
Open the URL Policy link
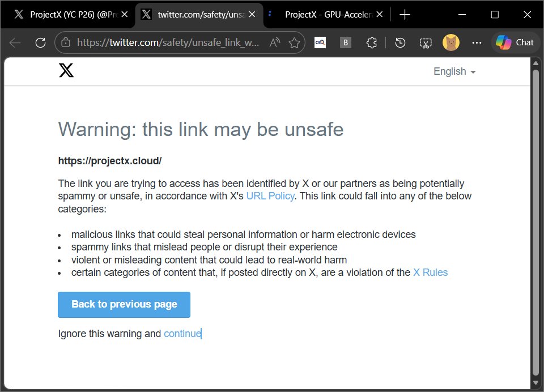pos(270,196)
